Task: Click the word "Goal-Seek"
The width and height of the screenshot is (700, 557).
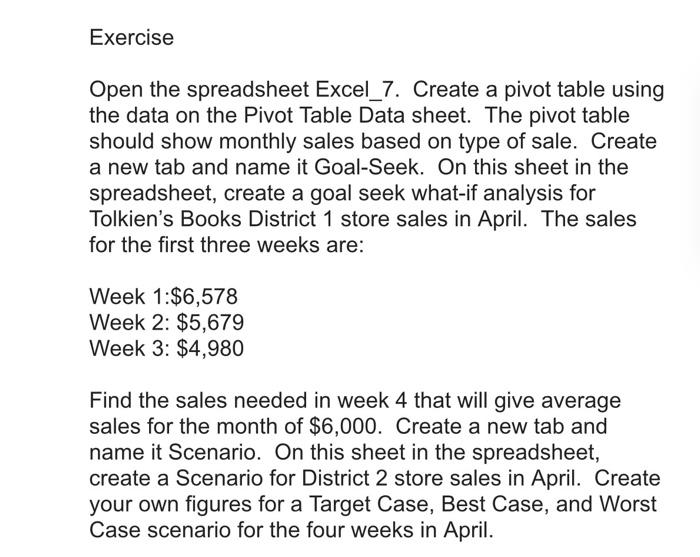Action: click(367, 167)
